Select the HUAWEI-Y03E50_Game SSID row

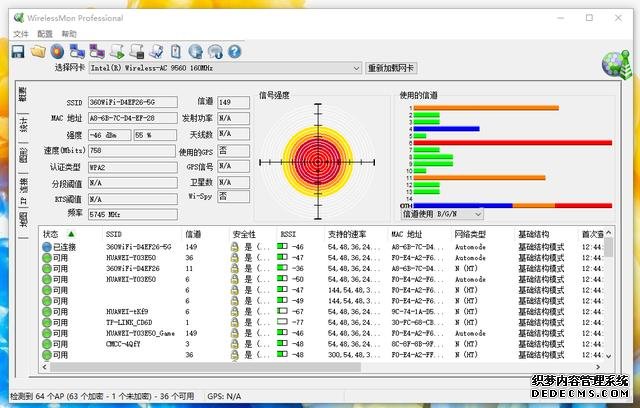(140, 333)
